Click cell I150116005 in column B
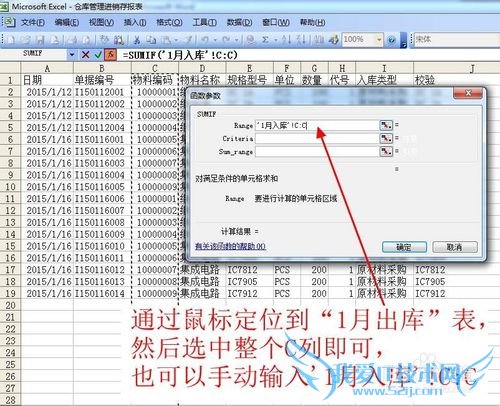Screen dimensions: 500x406 (x=102, y=187)
